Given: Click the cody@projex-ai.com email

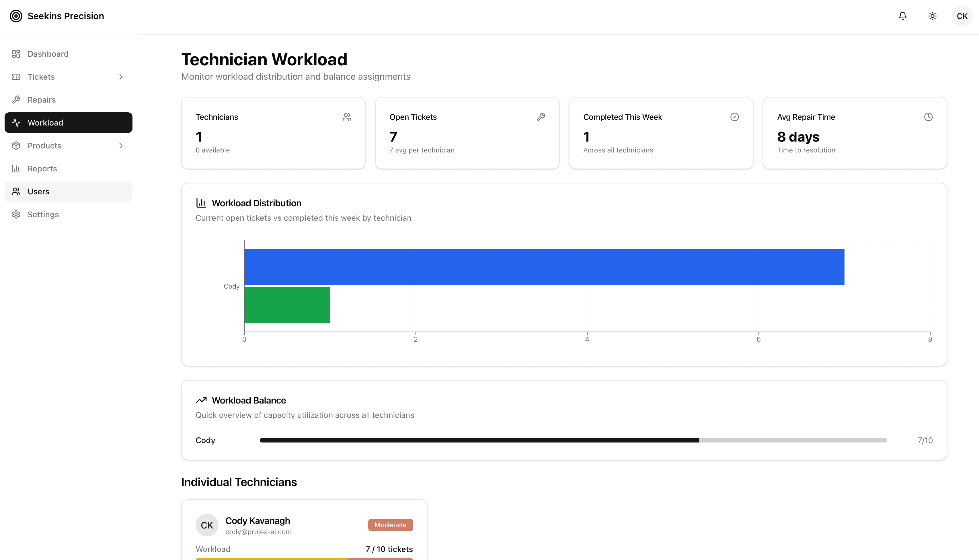Looking at the screenshot, I should point(259,532).
